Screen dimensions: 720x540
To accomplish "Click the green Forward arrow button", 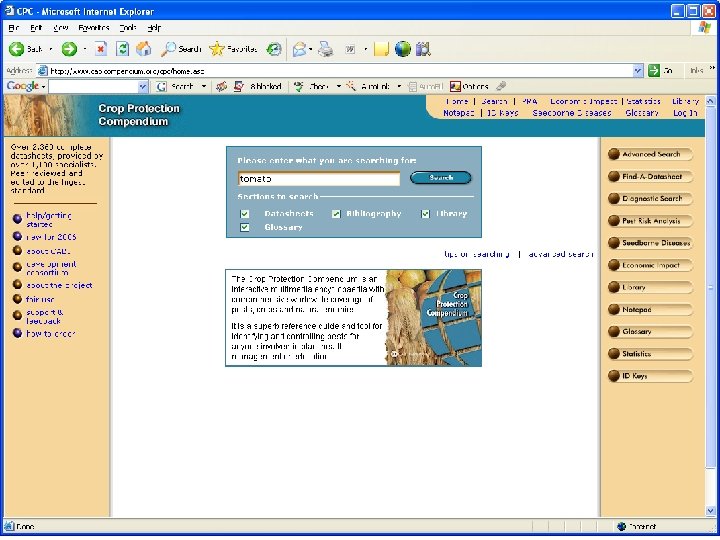I will click(x=69, y=49).
